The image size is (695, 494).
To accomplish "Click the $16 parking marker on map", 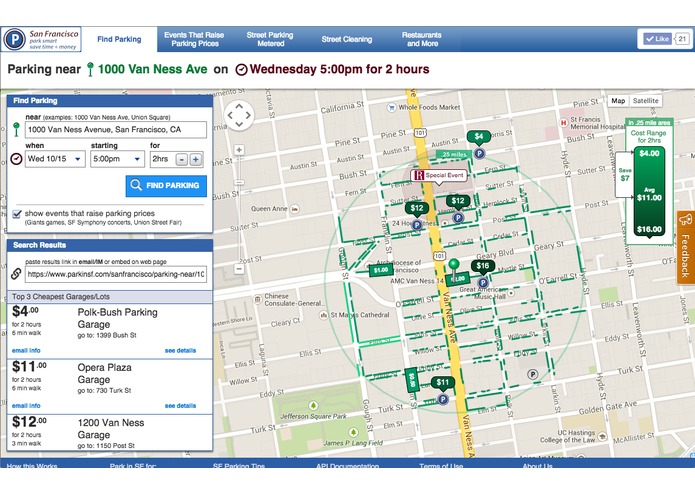I will coord(483,266).
